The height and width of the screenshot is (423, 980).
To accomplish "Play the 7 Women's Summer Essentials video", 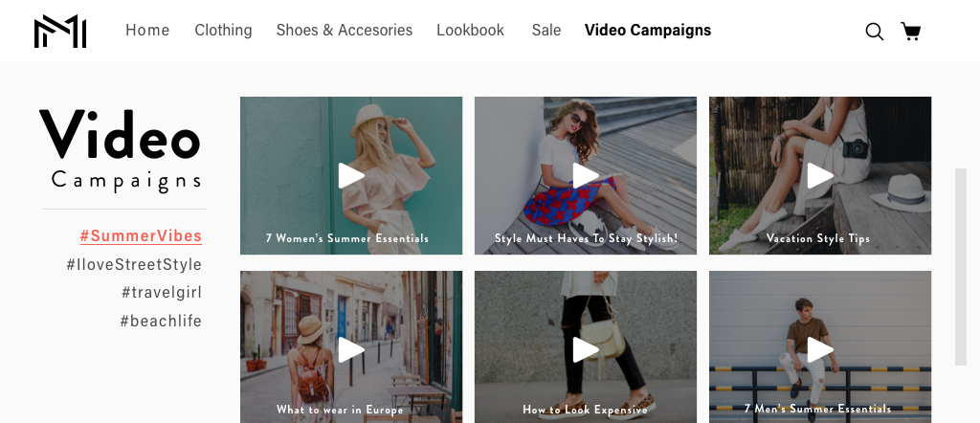I will pos(351,175).
